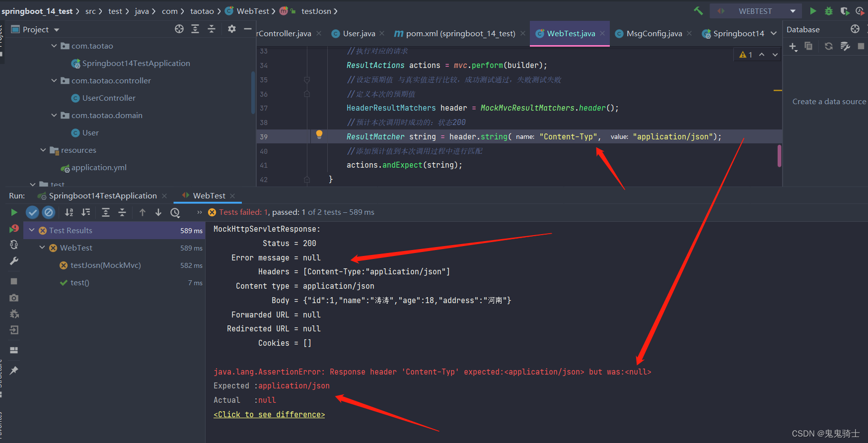This screenshot has height=443, width=868.
Task: Toggle show ignored tests circle-slash button
Action: pos(49,212)
